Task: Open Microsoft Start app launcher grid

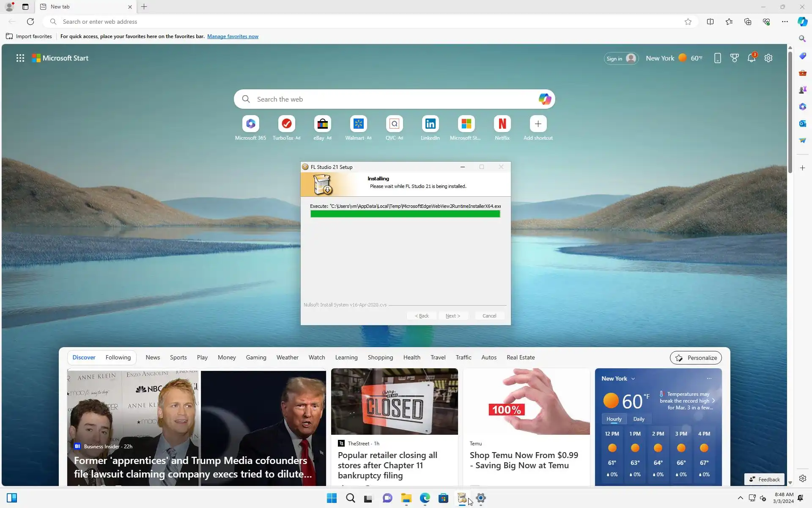Action: pyautogui.click(x=20, y=58)
